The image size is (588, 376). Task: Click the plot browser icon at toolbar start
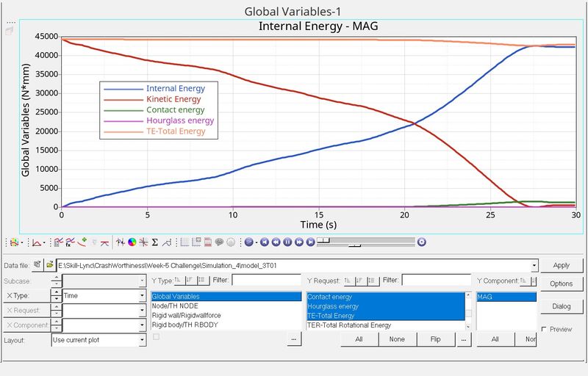pyautogui.click(x=14, y=242)
